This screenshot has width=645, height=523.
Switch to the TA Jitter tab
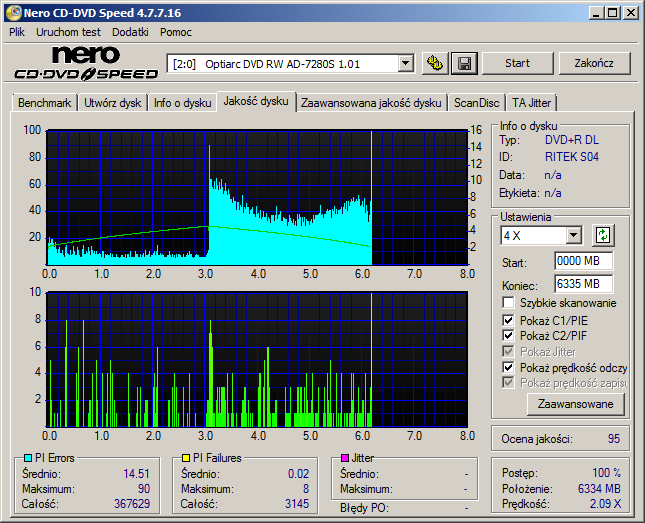click(x=531, y=103)
